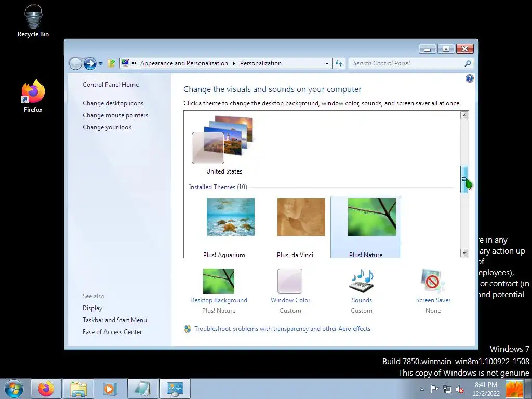Click the Personalization breadcrumb segment
This screenshot has width=532, height=399.
(x=261, y=63)
